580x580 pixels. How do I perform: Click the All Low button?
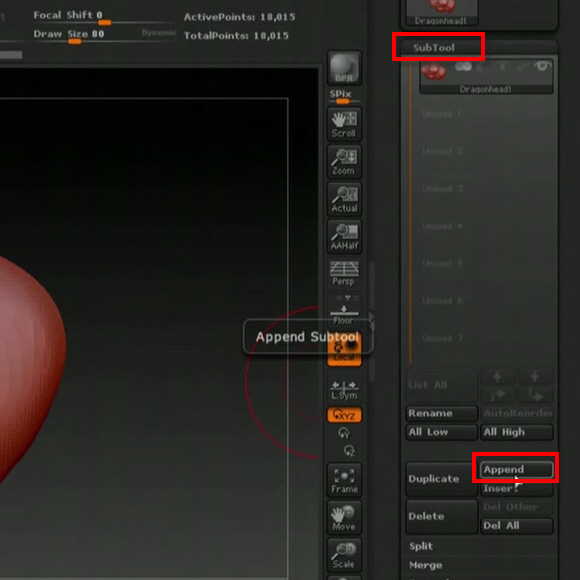(x=442, y=432)
